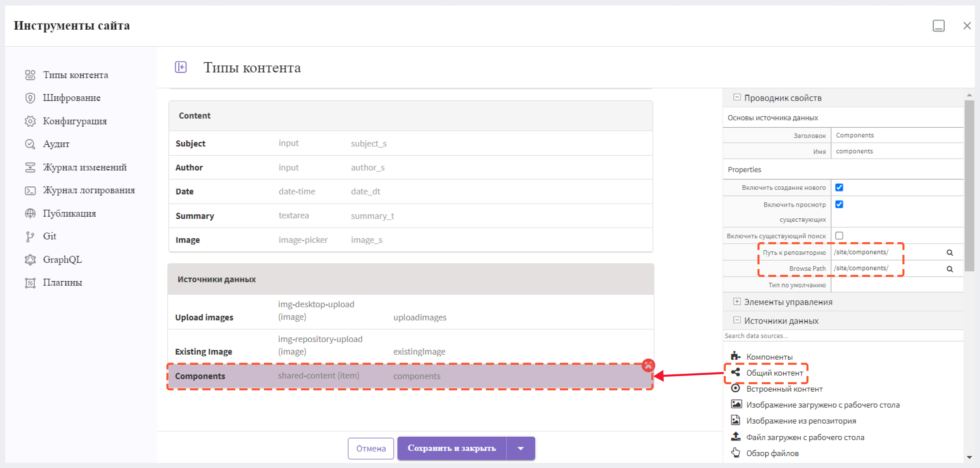This screenshot has height=468, width=980.
Task: Click the desktop image upload icon
Action: click(736, 404)
